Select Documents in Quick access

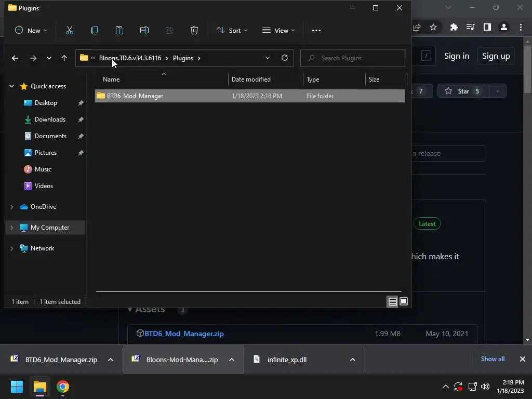coord(50,136)
